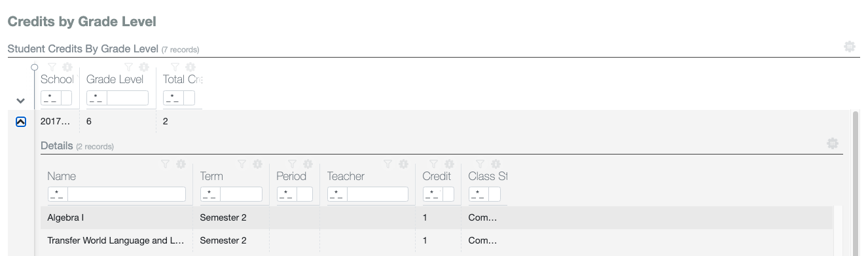Click filter icon above Term column
This screenshot has height=256, width=868.
(x=242, y=164)
